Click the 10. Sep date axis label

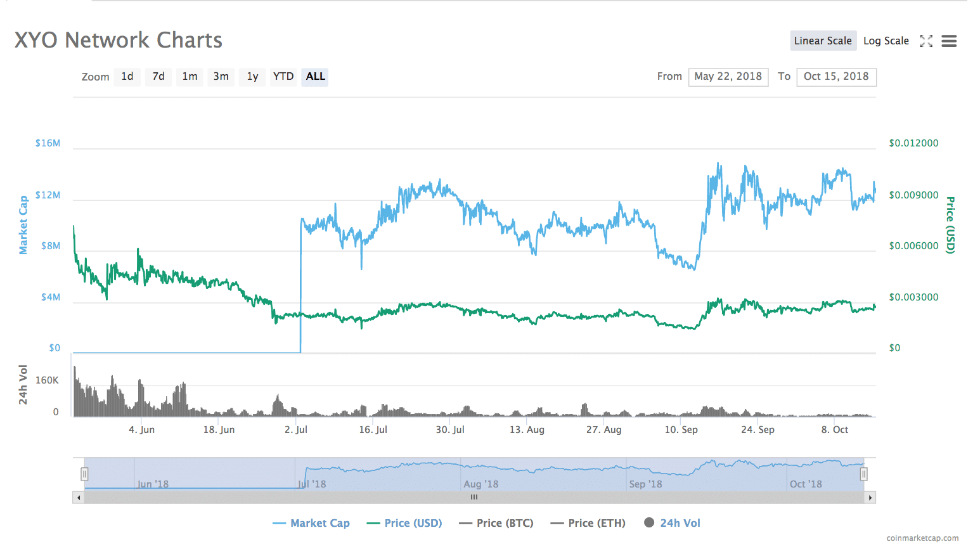click(681, 430)
